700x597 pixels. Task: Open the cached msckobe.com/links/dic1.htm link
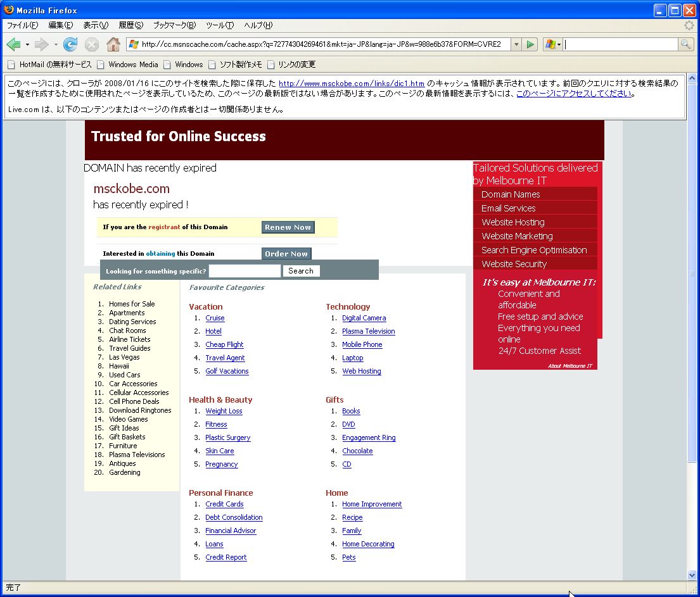[352, 84]
